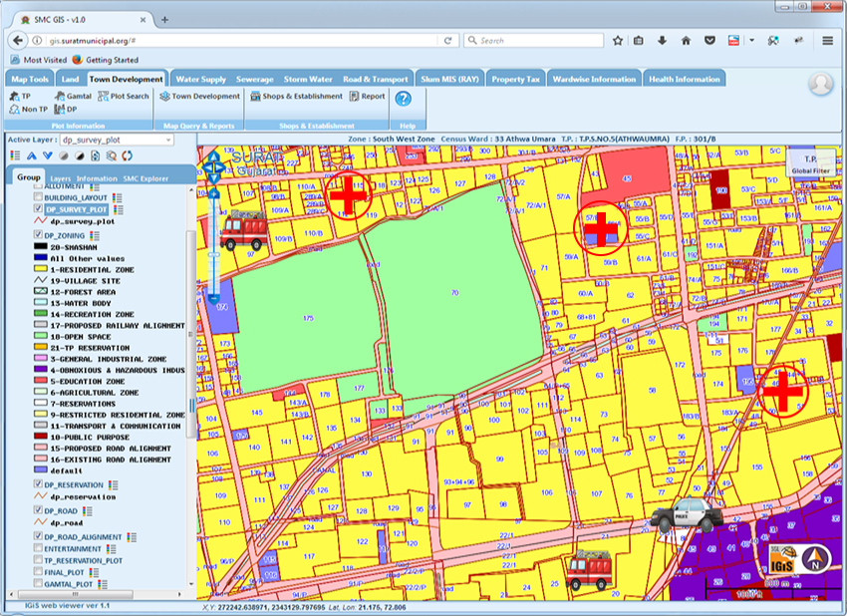Click the zoom-to-layer magnifier icon

(x=112, y=155)
